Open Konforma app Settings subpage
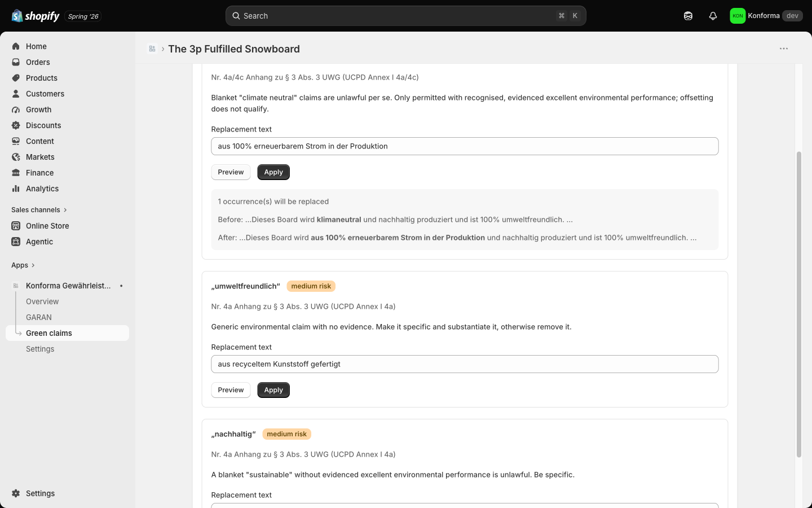812x508 pixels. point(40,349)
